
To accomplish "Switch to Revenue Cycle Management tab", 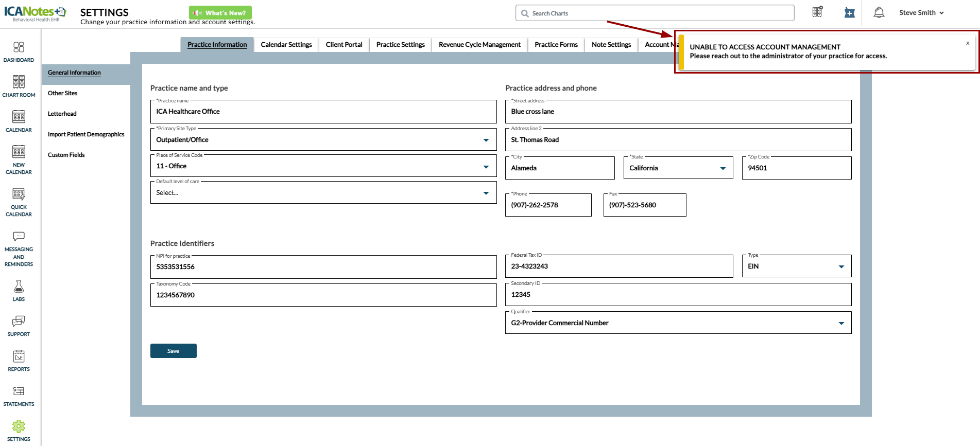I will point(479,45).
